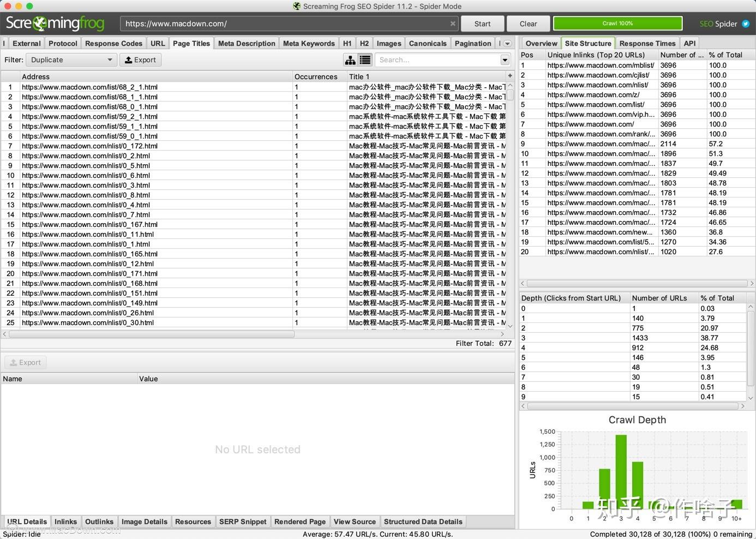Click the page titles table vertical scrollbar
This screenshot has width=756, height=539.
point(511,95)
